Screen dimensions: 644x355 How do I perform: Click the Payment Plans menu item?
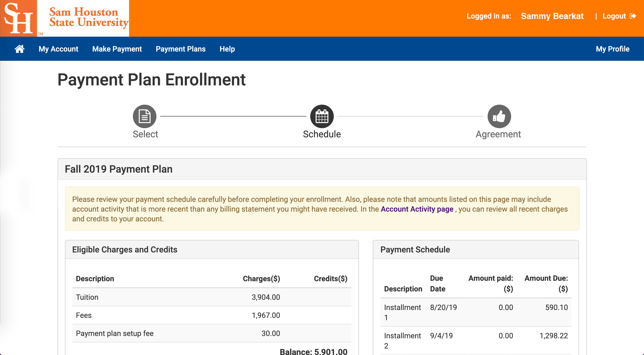181,48
